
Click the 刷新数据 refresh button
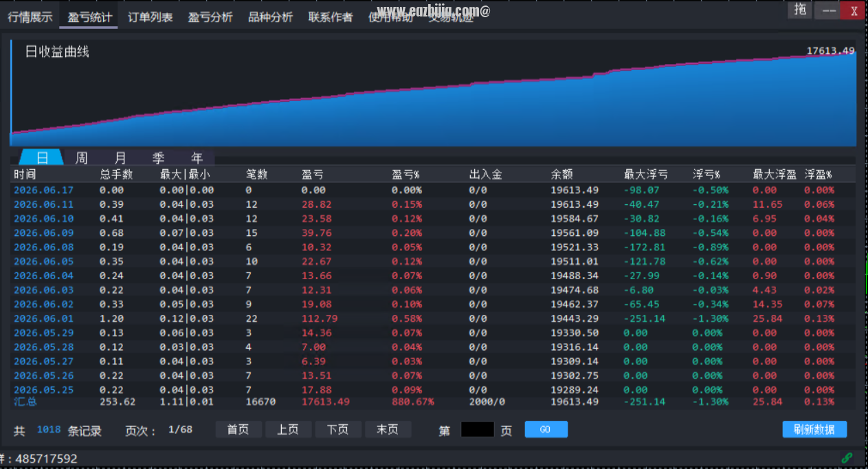click(814, 430)
